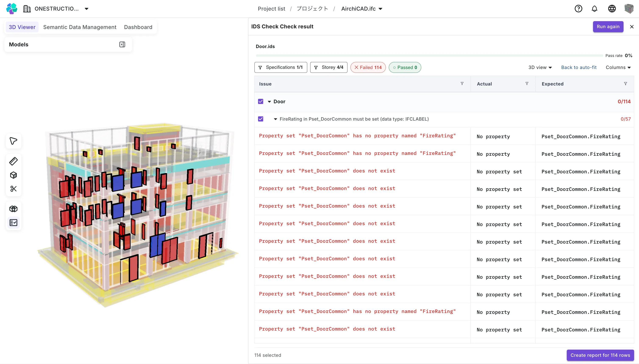Open the user avatar menu
The image size is (639, 364).
click(x=629, y=9)
